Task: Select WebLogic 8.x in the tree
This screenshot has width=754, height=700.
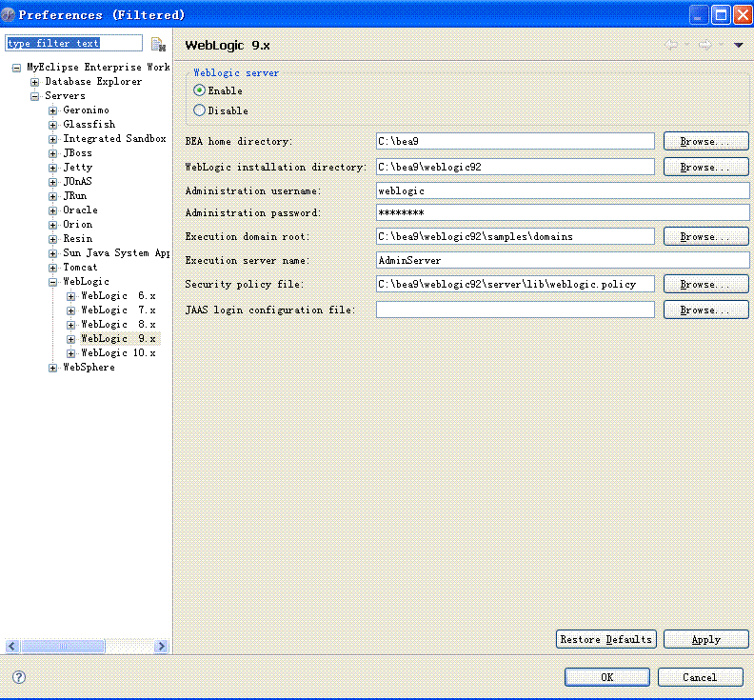Action: (x=118, y=324)
